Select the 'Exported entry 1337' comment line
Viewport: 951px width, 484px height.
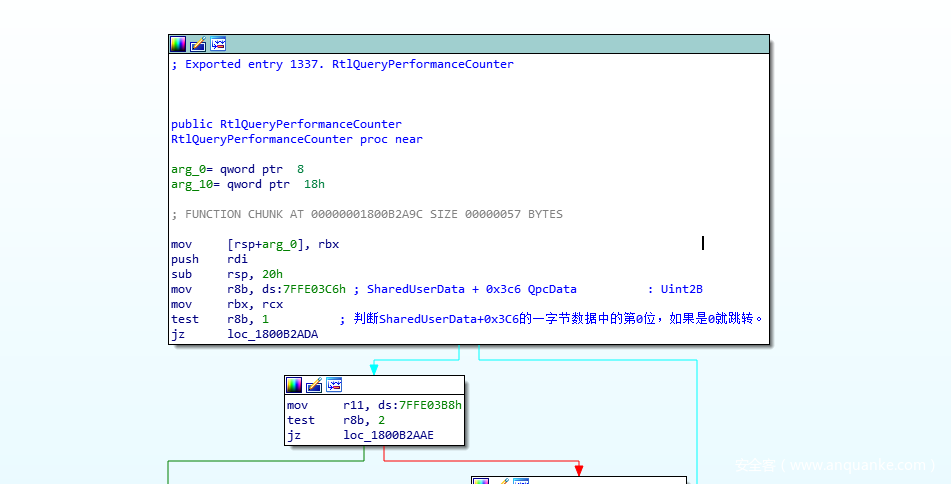(342, 64)
